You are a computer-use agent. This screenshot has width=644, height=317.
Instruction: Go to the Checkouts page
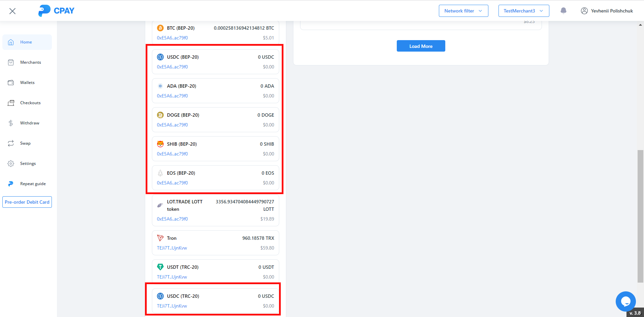(x=30, y=103)
